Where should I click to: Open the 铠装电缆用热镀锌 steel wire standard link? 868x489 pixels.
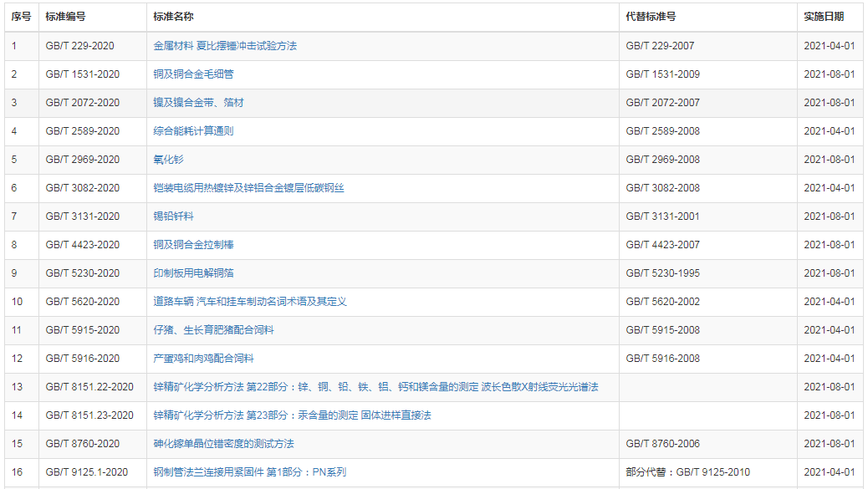coord(248,188)
